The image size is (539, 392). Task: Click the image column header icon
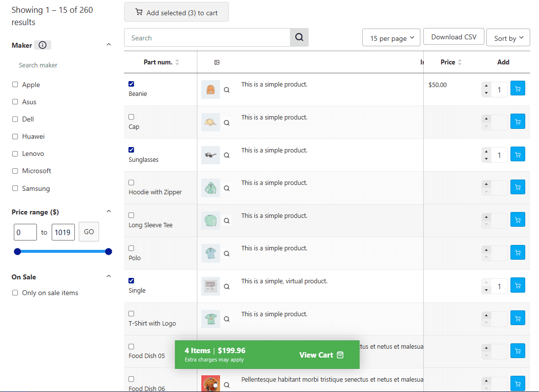[x=217, y=62]
